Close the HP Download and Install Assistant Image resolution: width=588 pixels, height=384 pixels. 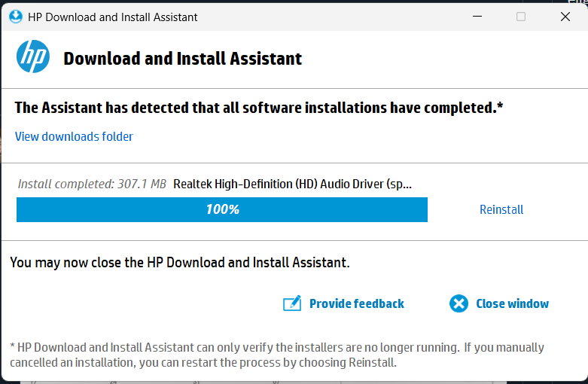point(565,17)
